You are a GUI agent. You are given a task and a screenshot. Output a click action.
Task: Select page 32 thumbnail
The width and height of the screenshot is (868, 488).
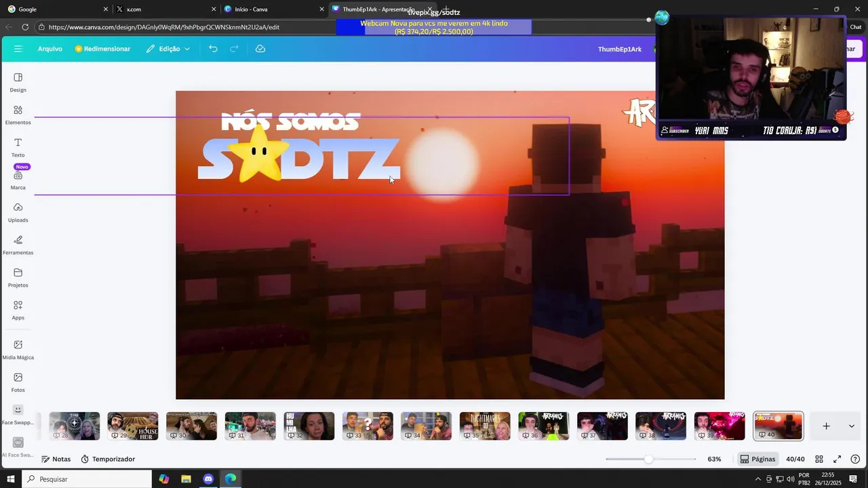point(309,426)
